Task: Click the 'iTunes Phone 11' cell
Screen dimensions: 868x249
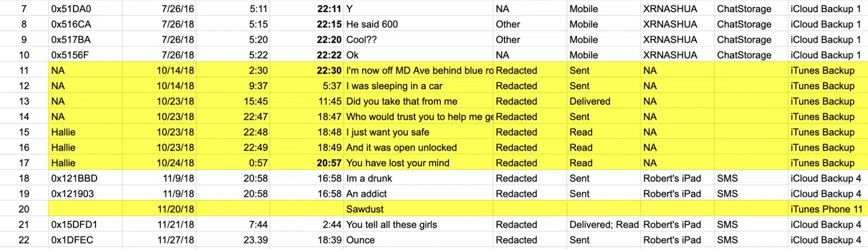Action: (826, 209)
